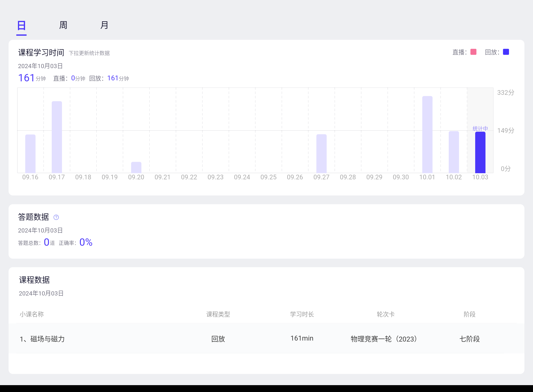Click the 课程类型 column header
This screenshot has width=533, height=392.
[x=218, y=314]
